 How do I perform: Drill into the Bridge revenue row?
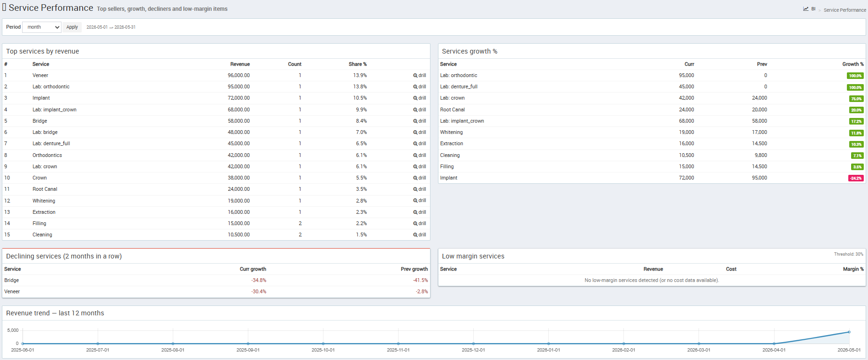point(420,121)
